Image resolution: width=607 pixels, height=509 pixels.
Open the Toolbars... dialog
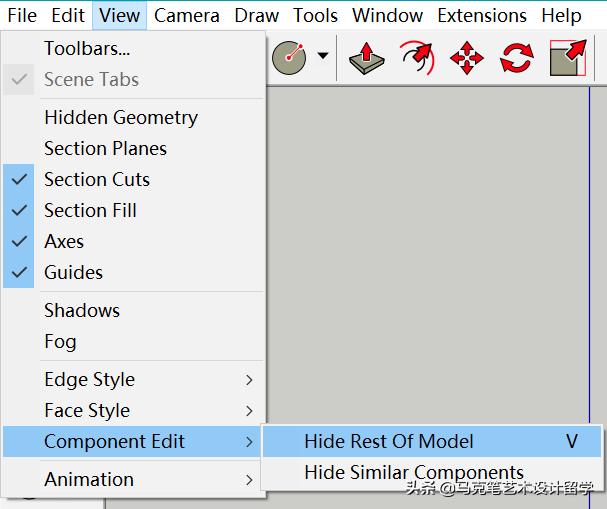click(87, 49)
